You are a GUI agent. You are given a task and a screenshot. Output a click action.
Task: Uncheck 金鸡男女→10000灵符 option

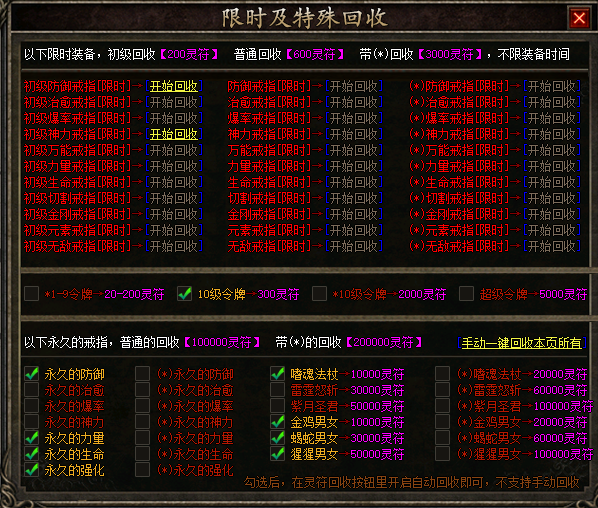pos(278,422)
